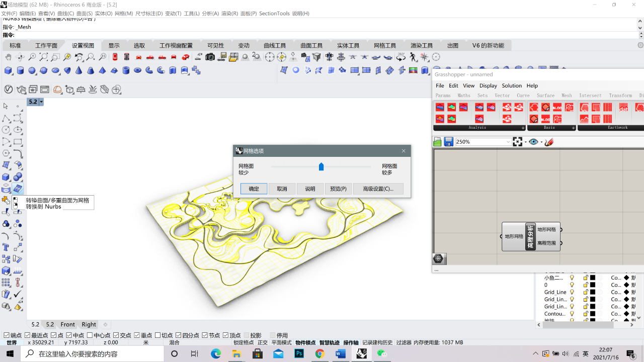This screenshot has height=362, width=644.
Task: Toggle the 切点 tangent osnap checkbox
Action: (x=157, y=335)
